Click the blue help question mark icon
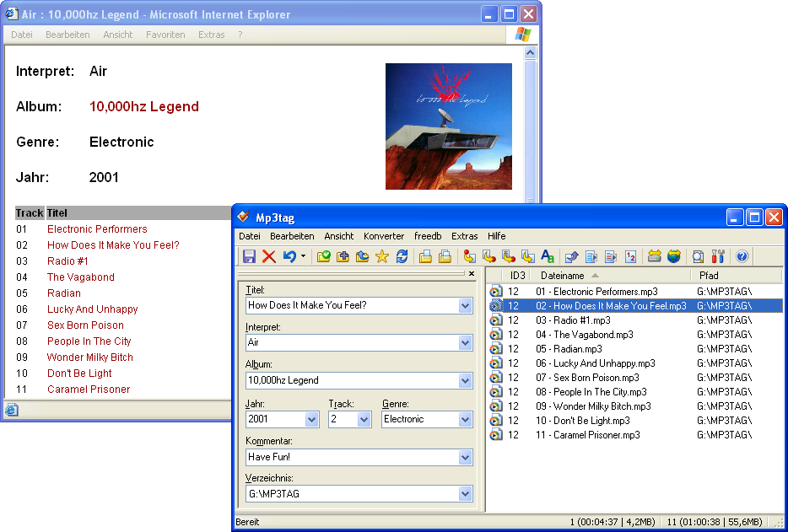788x532 pixels. (x=742, y=256)
